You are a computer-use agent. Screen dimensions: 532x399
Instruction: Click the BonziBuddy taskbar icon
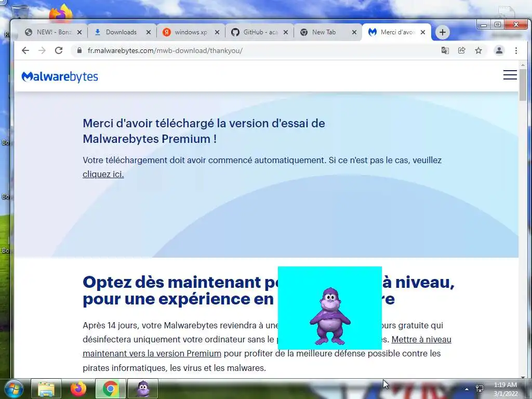point(143,389)
